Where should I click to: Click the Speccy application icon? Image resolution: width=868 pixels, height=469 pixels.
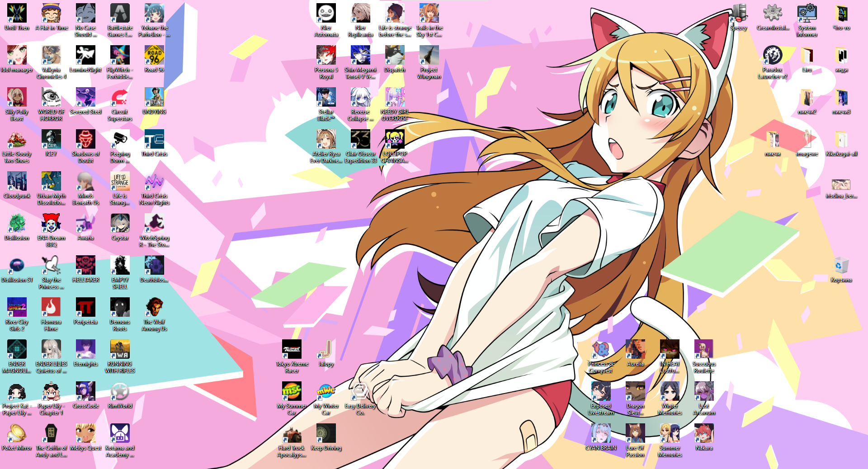[x=738, y=17]
